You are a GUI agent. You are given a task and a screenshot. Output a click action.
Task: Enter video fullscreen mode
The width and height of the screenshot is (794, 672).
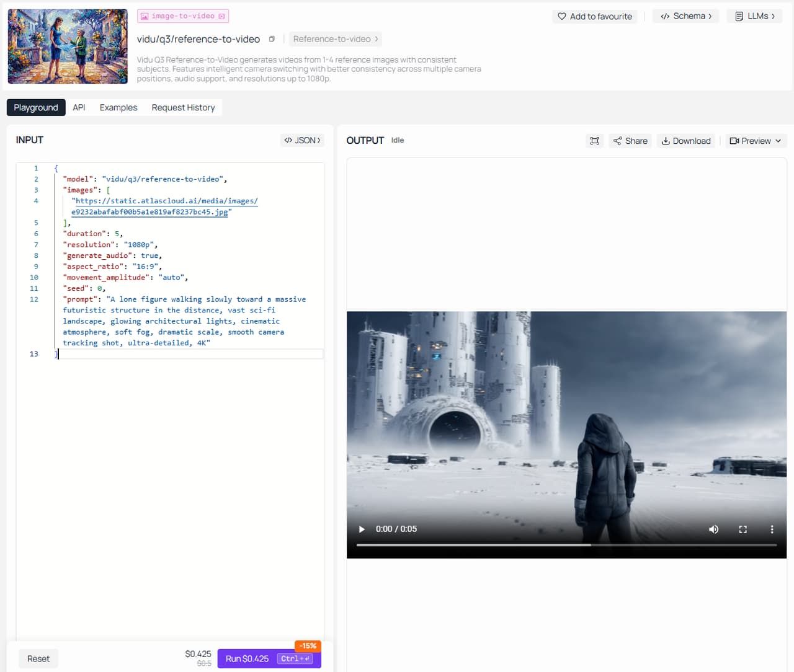pyautogui.click(x=743, y=529)
